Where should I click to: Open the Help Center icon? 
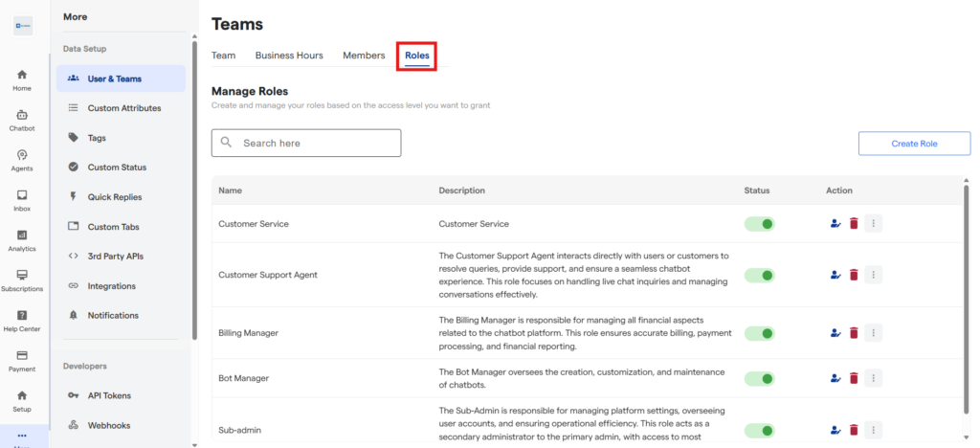[22, 320]
